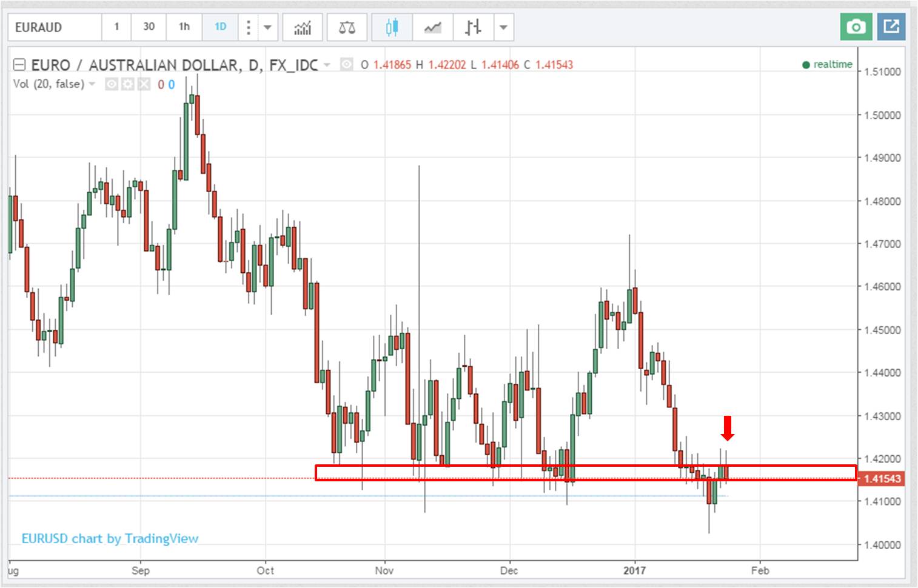Open the EURO / AUSTRALIAN DOLLAR title dropdown
Screen dimensions: 918x588
[327, 65]
